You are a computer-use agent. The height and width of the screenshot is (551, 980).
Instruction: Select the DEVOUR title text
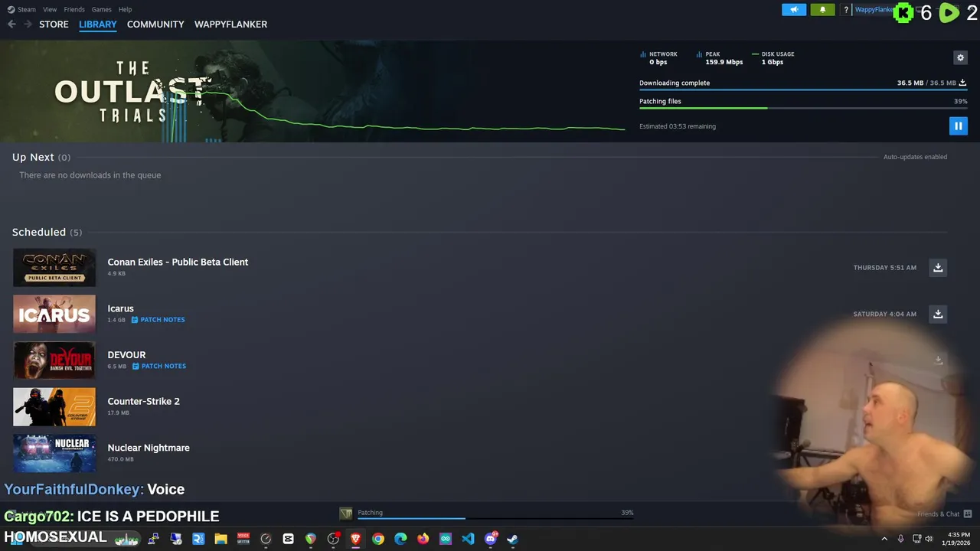[x=126, y=354]
